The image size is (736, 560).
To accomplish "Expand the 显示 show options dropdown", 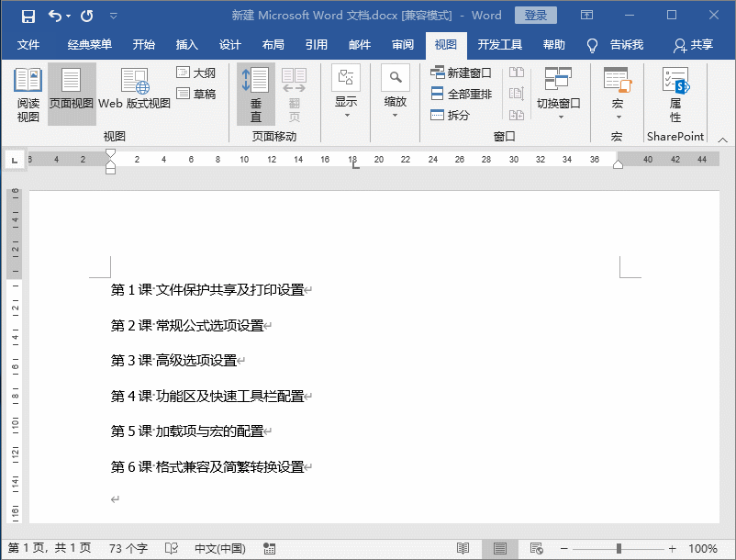I will pos(346,92).
